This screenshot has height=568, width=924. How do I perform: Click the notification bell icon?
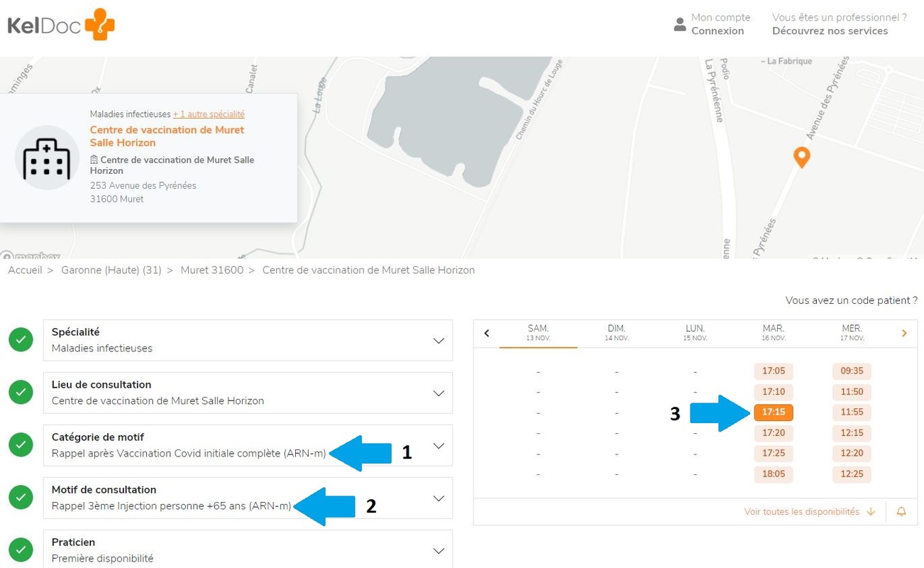pyautogui.click(x=901, y=511)
